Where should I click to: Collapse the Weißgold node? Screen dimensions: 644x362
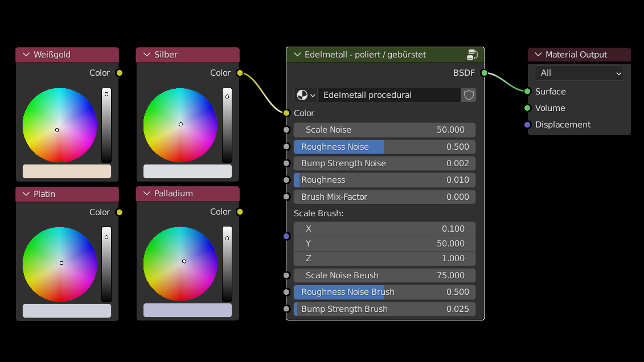26,55
